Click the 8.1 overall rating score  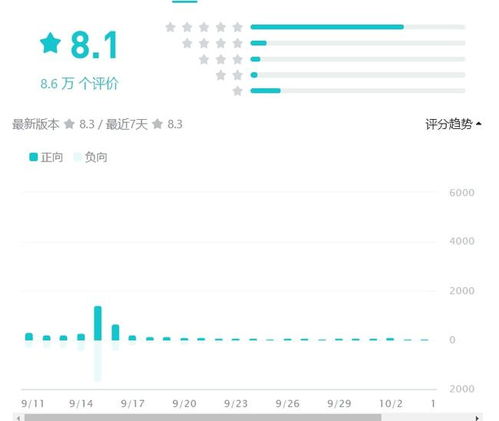(94, 45)
